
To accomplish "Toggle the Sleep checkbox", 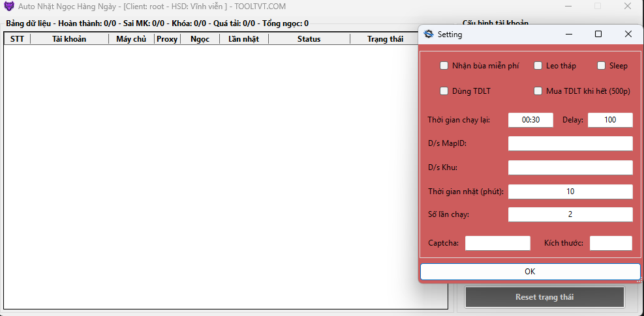I will [602, 66].
